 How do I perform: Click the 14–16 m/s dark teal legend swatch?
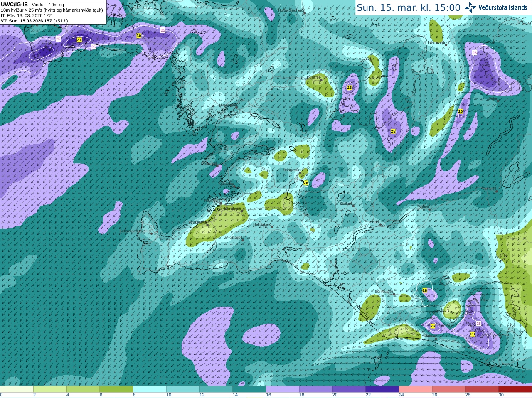click(x=249, y=389)
